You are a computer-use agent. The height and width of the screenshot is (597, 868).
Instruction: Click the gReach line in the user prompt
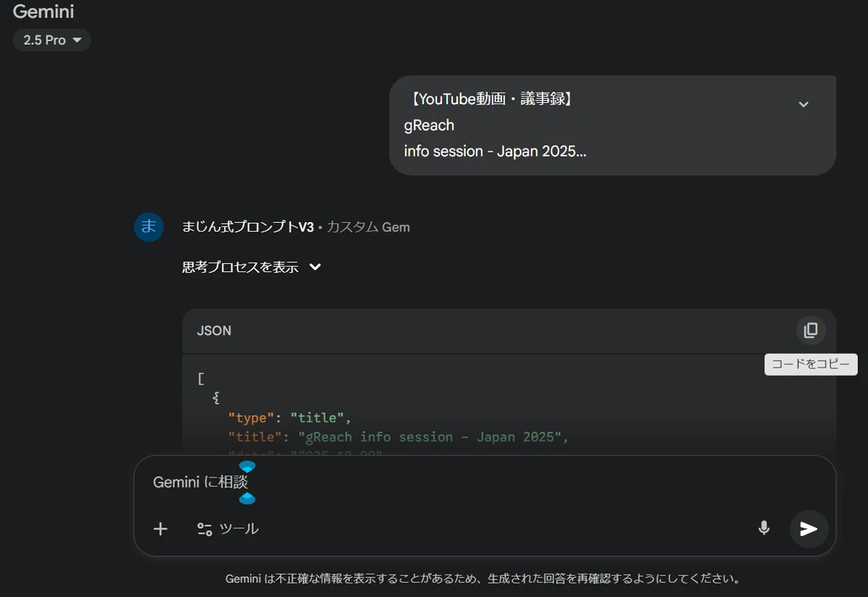429,125
